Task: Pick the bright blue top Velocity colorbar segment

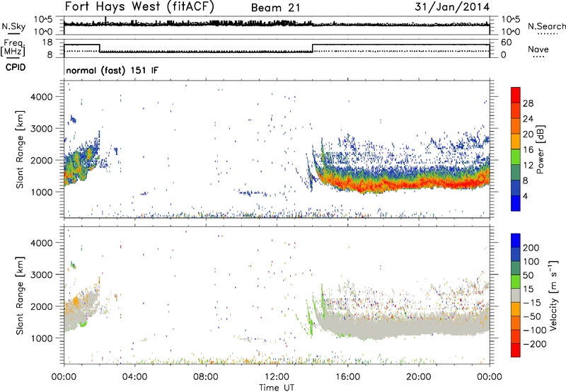Action: pyautogui.click(x=516, y=240)
